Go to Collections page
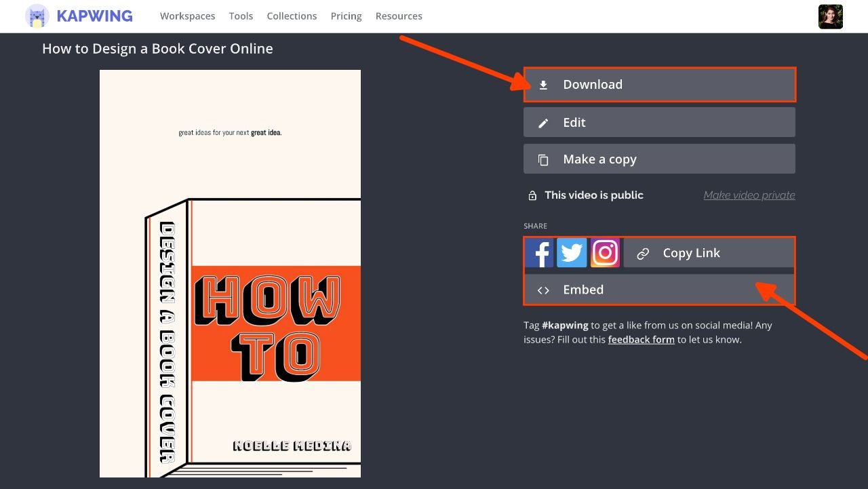This screenshot has width=868, height=489. [292, 16]
